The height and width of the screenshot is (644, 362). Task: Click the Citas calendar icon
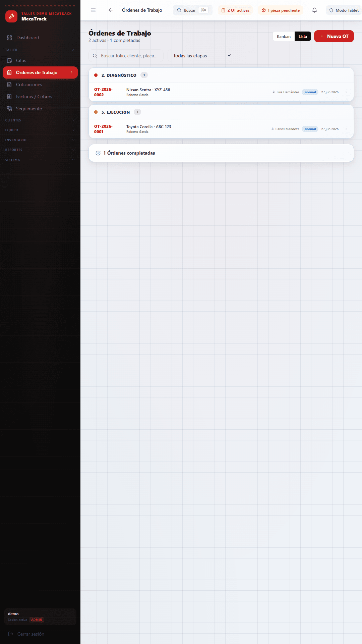click(9, 60)
